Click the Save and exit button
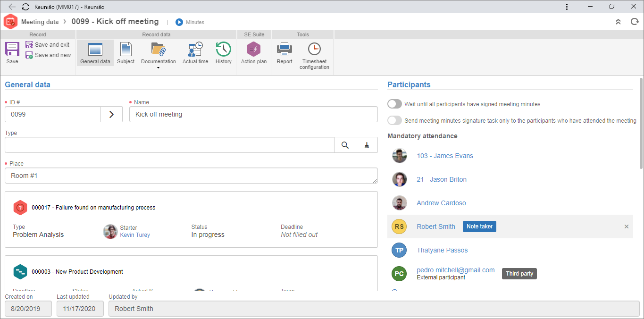Image resolution: width=644 pixels, height=319 pixels. (48, 45)
